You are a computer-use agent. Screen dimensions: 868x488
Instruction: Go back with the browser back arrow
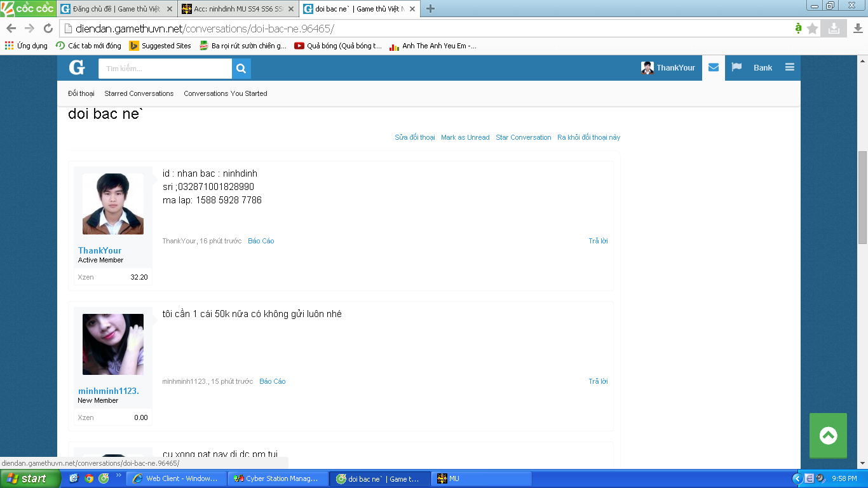click(11, 29)
